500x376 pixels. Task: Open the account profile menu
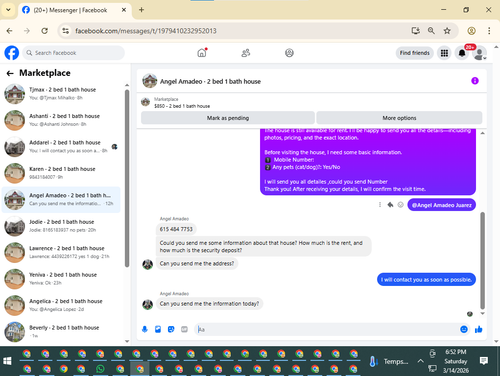479,53
